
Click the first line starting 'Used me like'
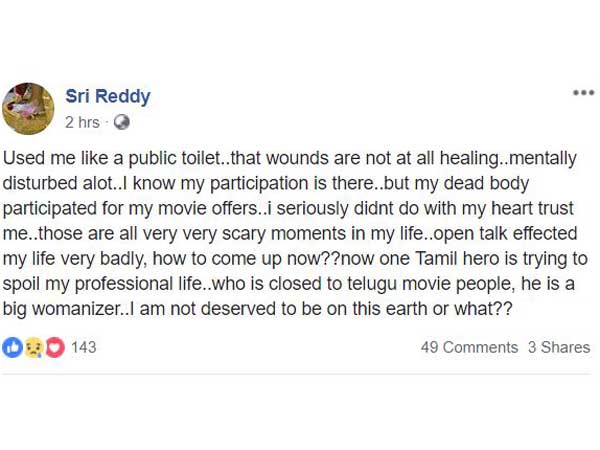pos(290,158)
